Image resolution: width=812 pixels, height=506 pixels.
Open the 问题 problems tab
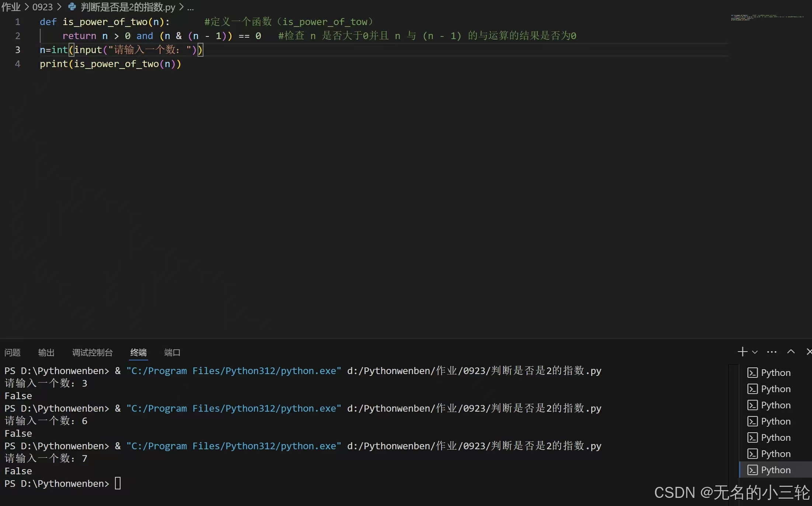12,353
